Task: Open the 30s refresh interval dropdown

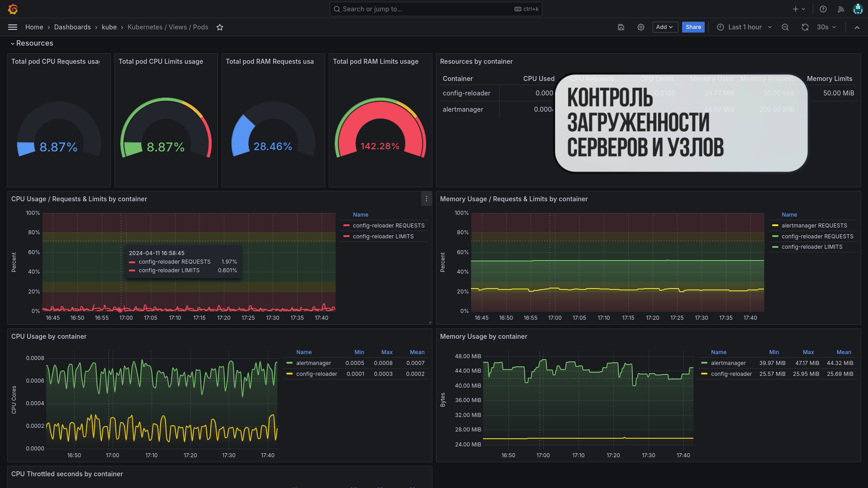Action: coord(826,27)
